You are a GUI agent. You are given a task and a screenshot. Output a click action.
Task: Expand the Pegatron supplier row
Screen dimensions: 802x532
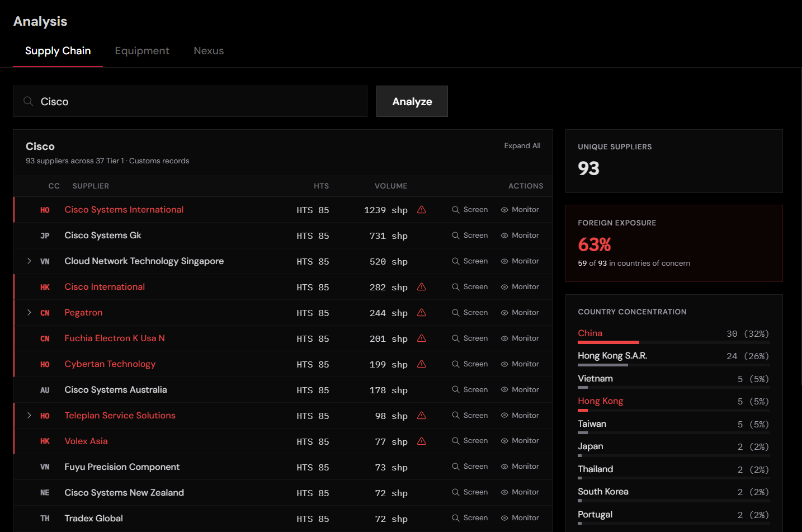(29, 313)
